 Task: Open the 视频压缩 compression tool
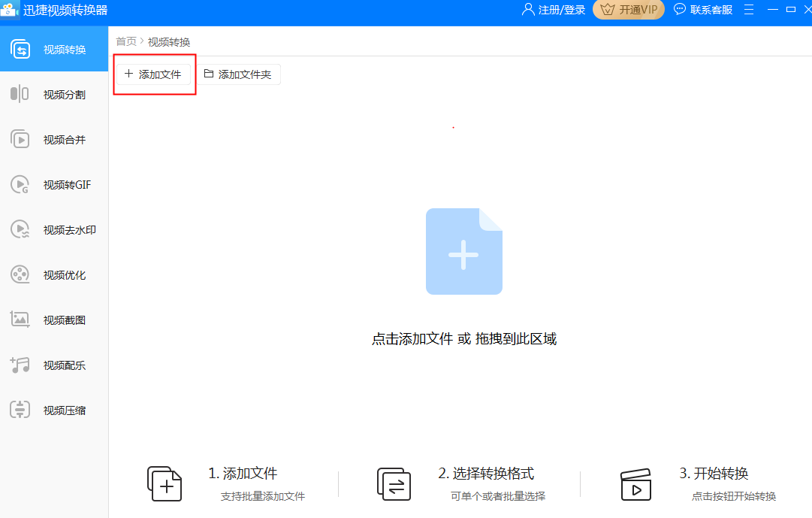54,410
